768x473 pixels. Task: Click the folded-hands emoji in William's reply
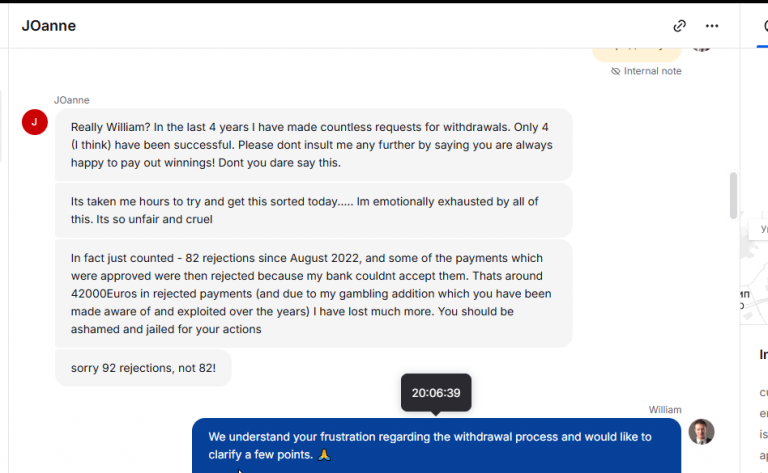coord(324,455)
